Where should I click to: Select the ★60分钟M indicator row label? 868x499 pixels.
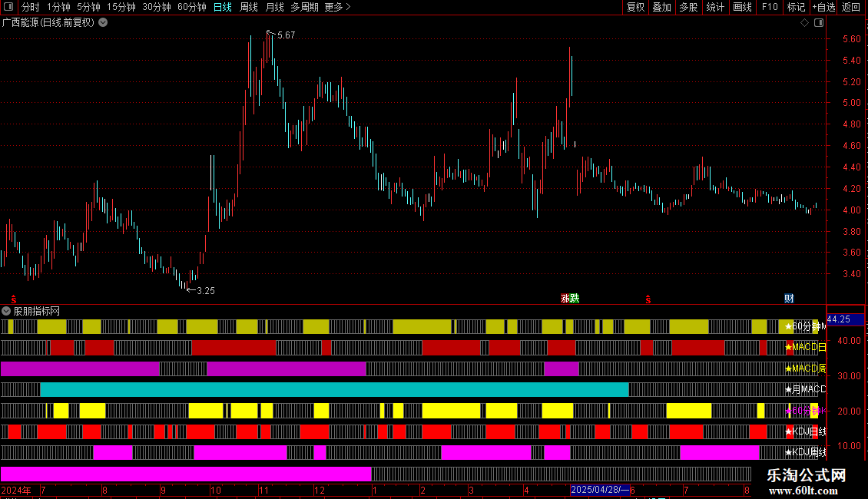806,326
